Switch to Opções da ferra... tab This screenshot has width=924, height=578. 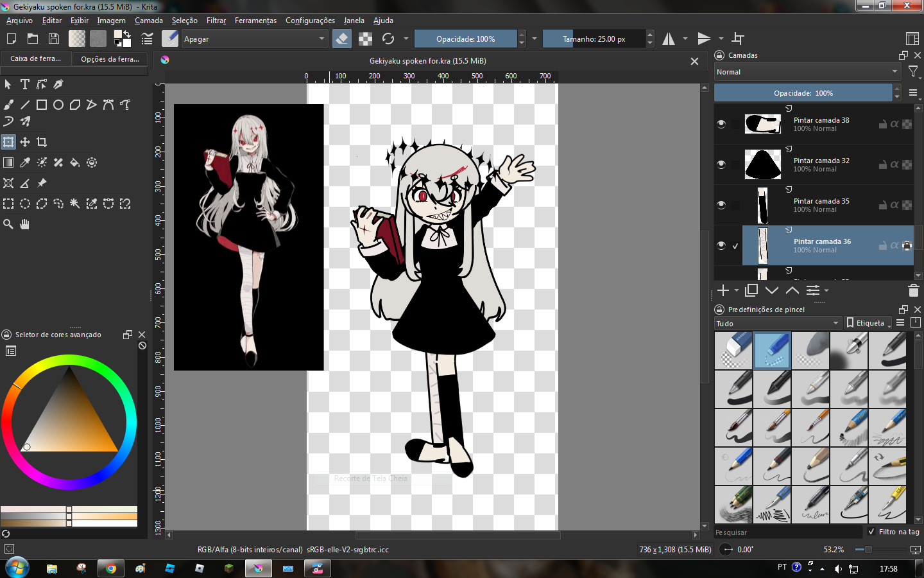[x=110, y=59]
